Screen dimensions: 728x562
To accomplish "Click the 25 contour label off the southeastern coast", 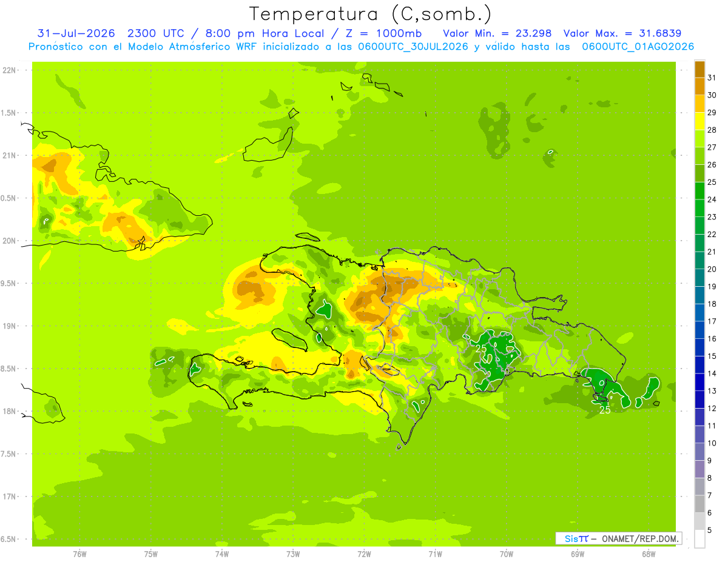I will 605,410.
